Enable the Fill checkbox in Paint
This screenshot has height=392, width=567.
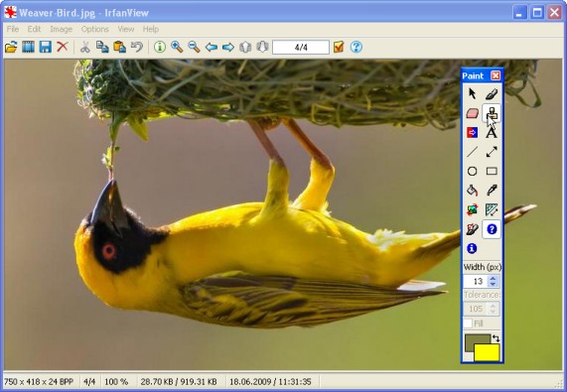point(468,324)
